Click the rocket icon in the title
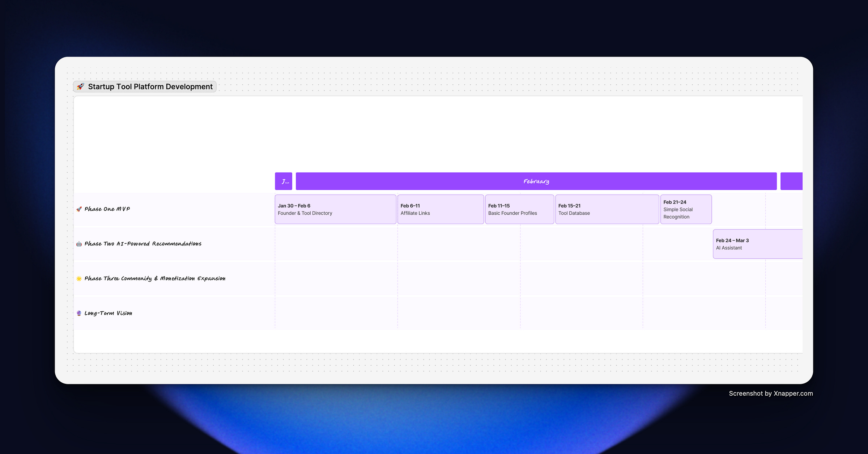 coord(80,87)
